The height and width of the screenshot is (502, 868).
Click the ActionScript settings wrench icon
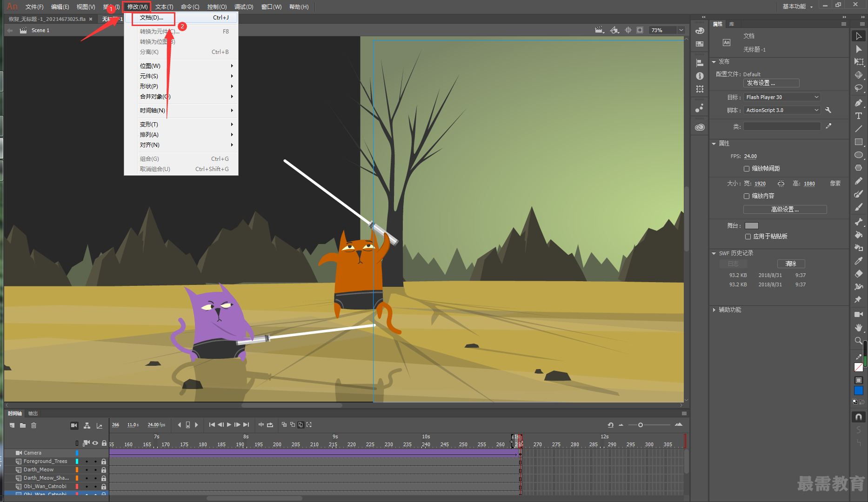pyautogui.click(x=828, y=110)
